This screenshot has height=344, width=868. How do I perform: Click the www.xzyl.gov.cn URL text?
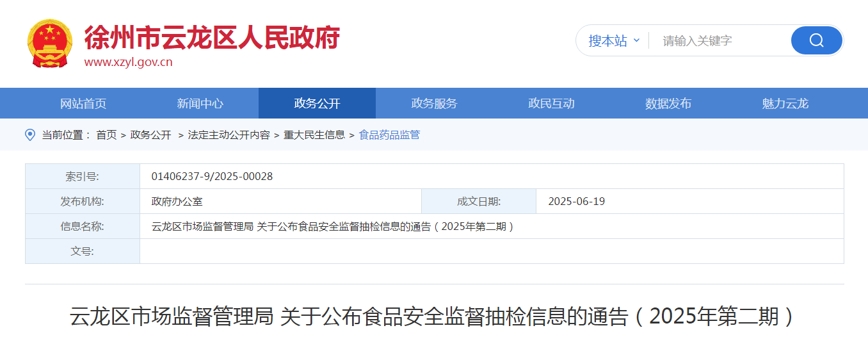tap(128, 62)
